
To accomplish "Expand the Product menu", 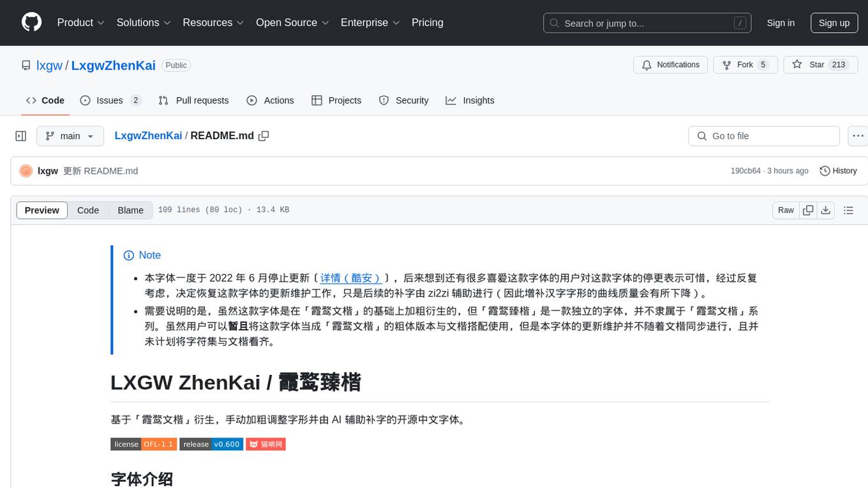I will pos(81,22).
